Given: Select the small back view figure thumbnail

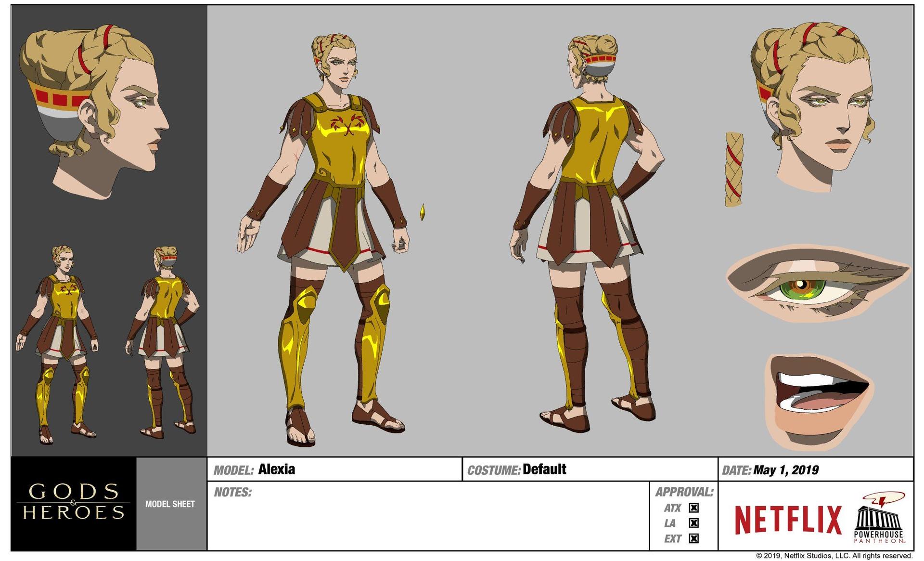Looking at the screenshot, I should (x=163, y=342).
